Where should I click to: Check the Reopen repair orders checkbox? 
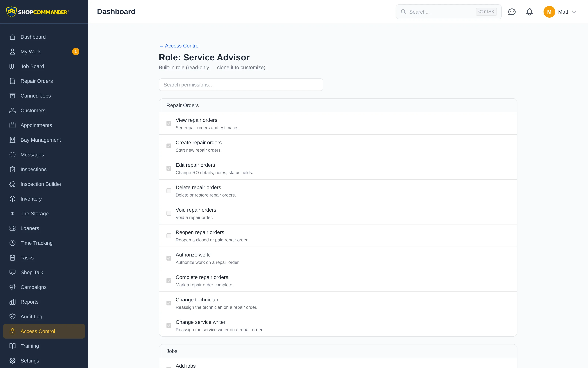point(169,236)
